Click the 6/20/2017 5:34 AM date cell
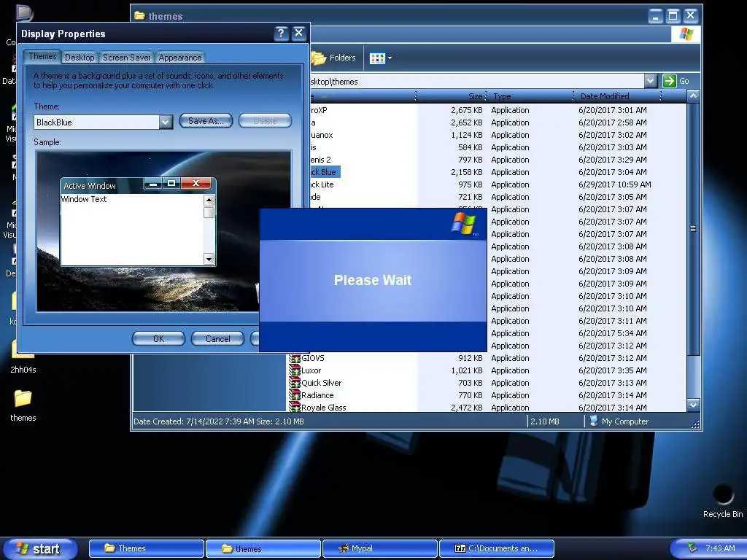Screen dimensions: 747x560 point(612,332)
